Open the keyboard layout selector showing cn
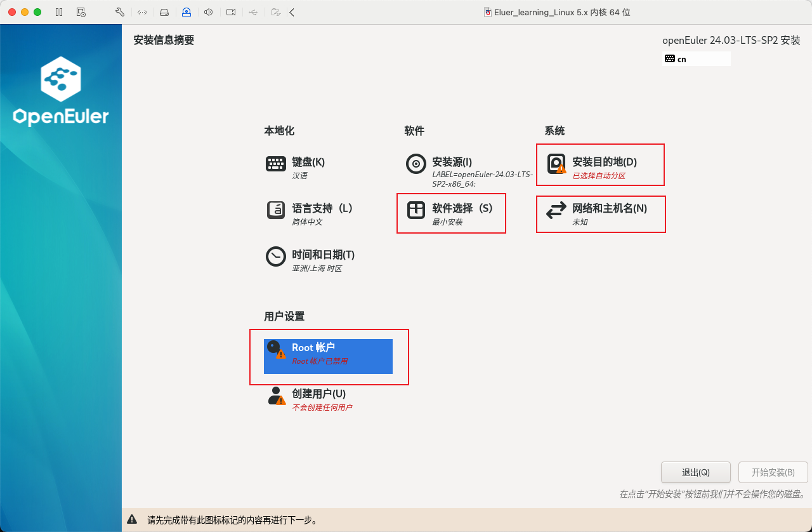Viewport: 812px width, 532px height. [x=696, y=58]
